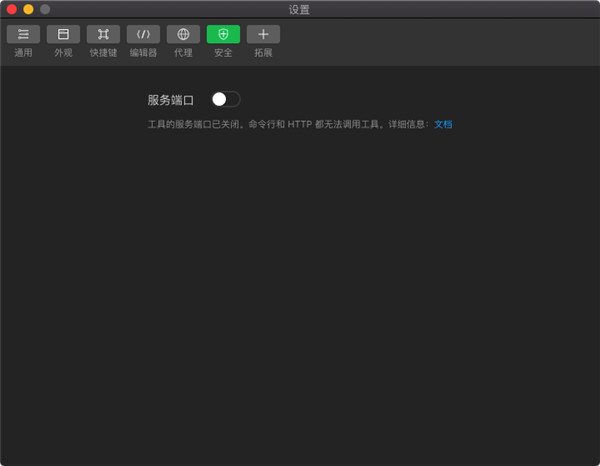Close the 设置 window with red button

coord(12,9)
